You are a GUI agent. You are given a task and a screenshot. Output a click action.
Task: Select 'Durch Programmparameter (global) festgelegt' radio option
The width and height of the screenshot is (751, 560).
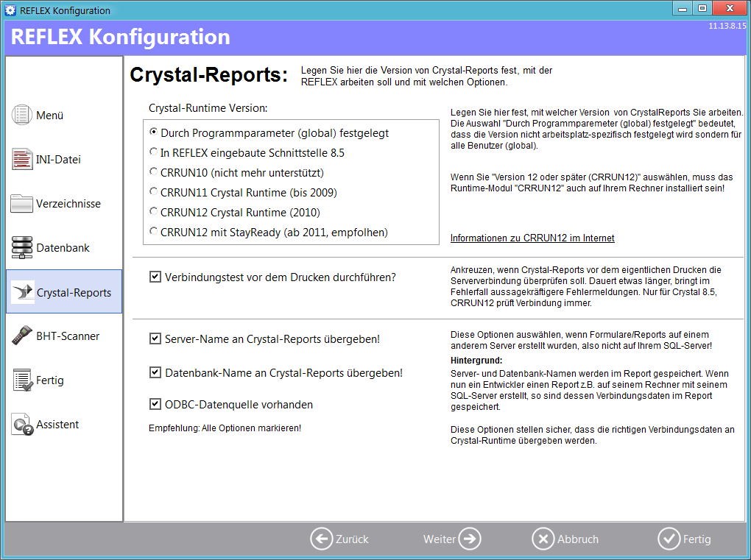(153, 132)
